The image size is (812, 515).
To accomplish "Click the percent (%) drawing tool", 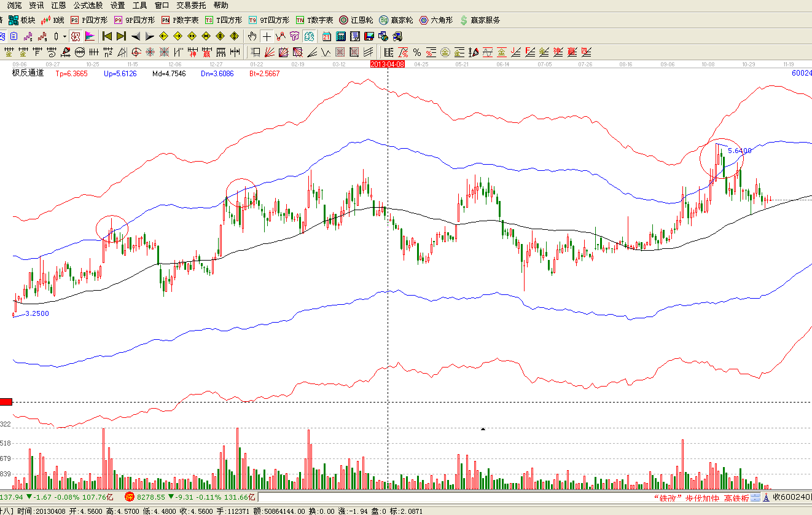I will pyautogui.click(x=416, y=52).
